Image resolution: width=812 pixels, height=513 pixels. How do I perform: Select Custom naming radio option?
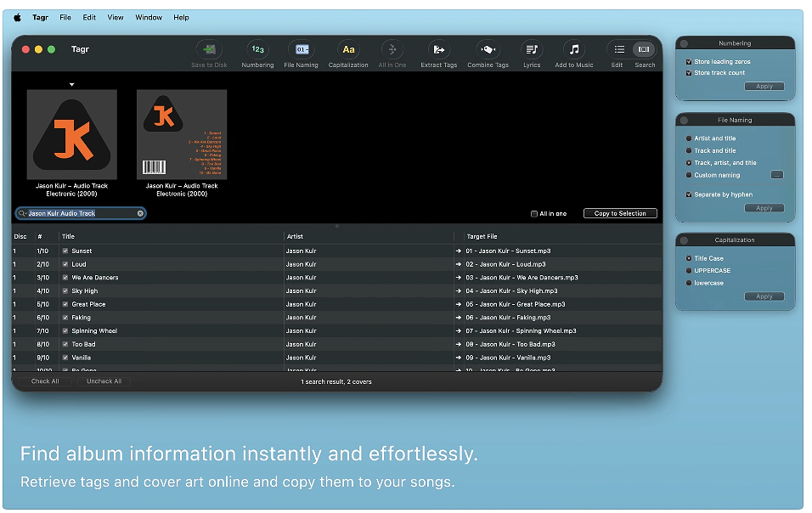(x=689, y=175)
